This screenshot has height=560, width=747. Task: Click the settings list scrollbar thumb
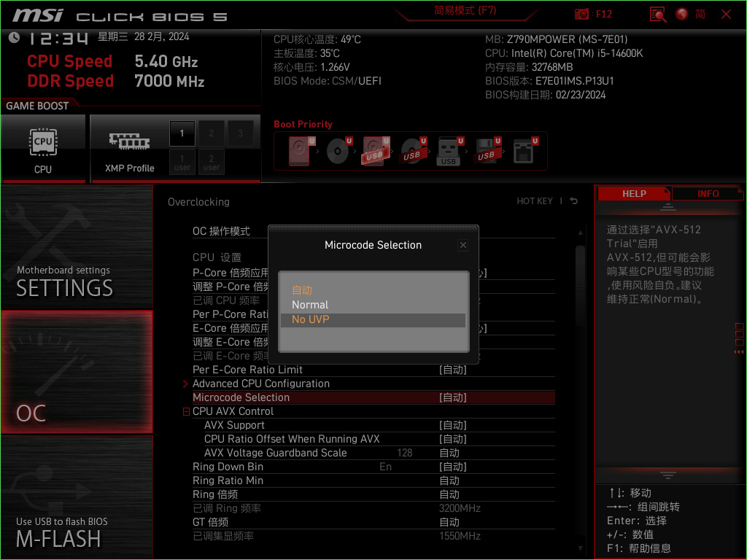pos(580,286)
